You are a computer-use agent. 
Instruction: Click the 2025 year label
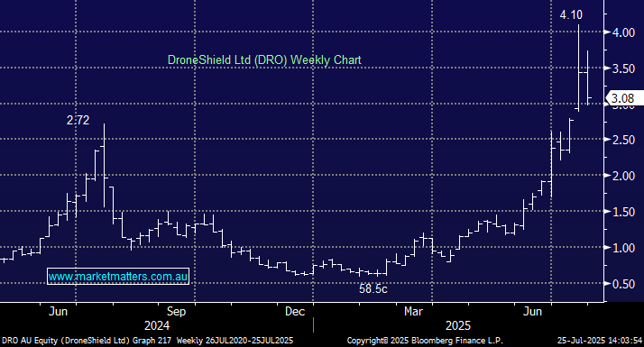click(x=458, y=326)
